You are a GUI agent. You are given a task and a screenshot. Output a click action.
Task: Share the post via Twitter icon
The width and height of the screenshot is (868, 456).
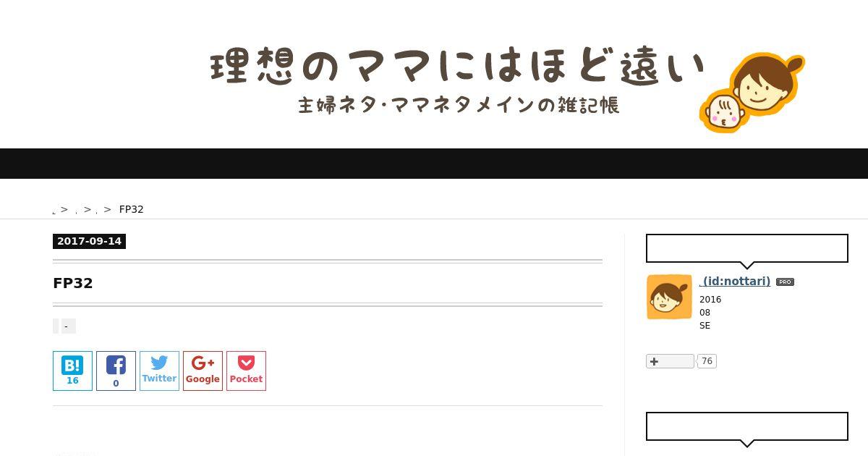click(159, 371)
